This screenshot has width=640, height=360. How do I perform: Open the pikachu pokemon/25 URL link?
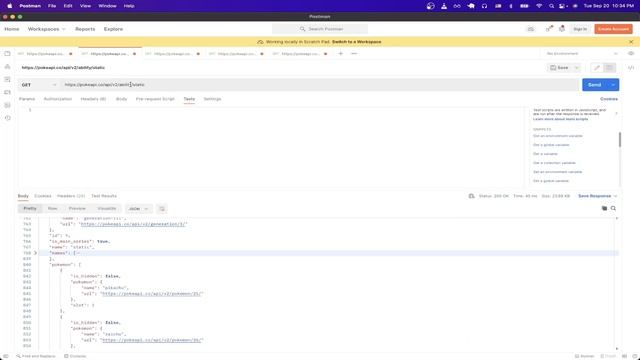(152, 293)
